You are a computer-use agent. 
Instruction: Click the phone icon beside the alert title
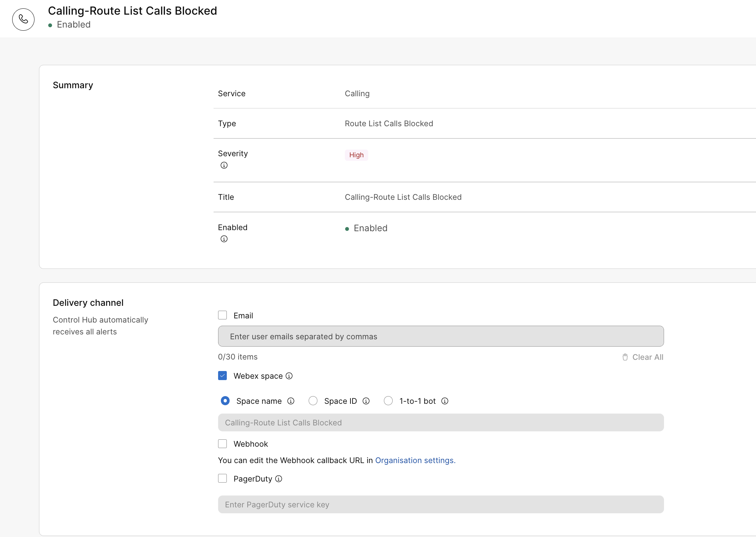(23, 20)
